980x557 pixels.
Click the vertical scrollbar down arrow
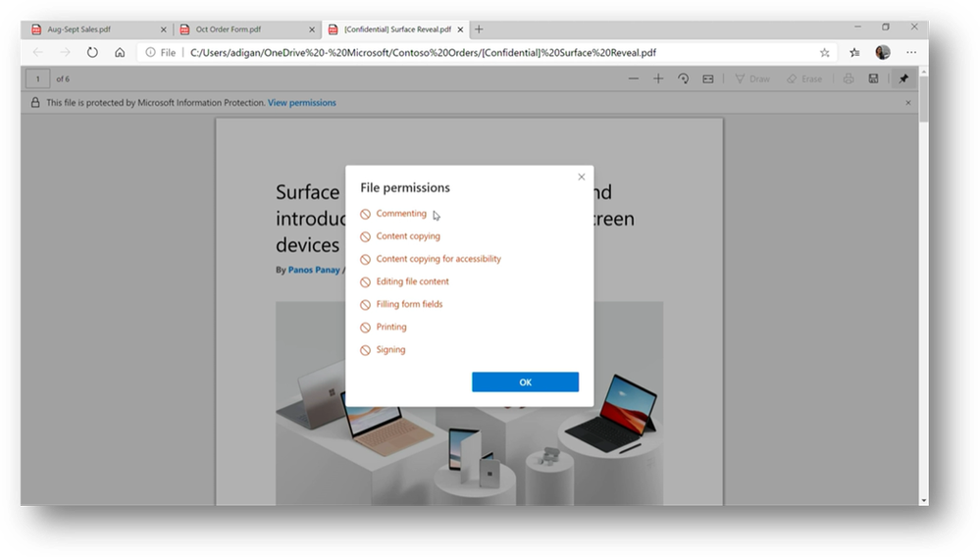coord(924,500)
